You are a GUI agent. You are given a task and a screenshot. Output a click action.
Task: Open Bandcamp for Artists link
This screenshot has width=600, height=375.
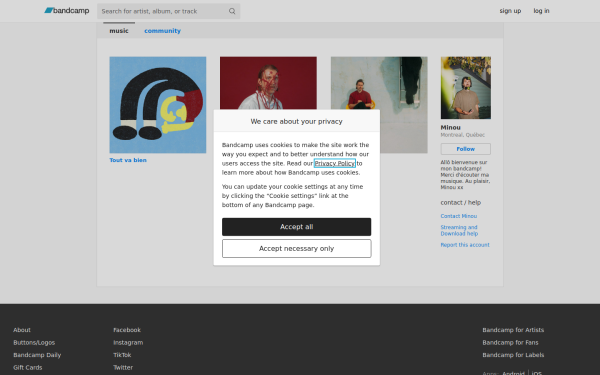[x=513, y=330]
